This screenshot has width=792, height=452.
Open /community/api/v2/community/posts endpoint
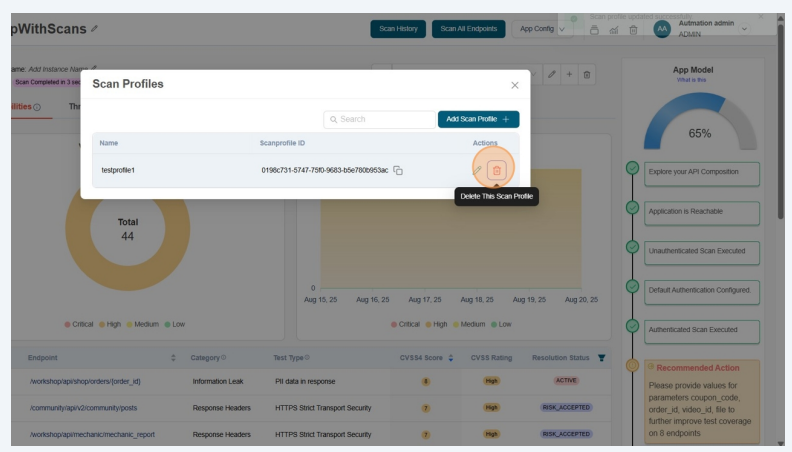click(x=83, y=407)
